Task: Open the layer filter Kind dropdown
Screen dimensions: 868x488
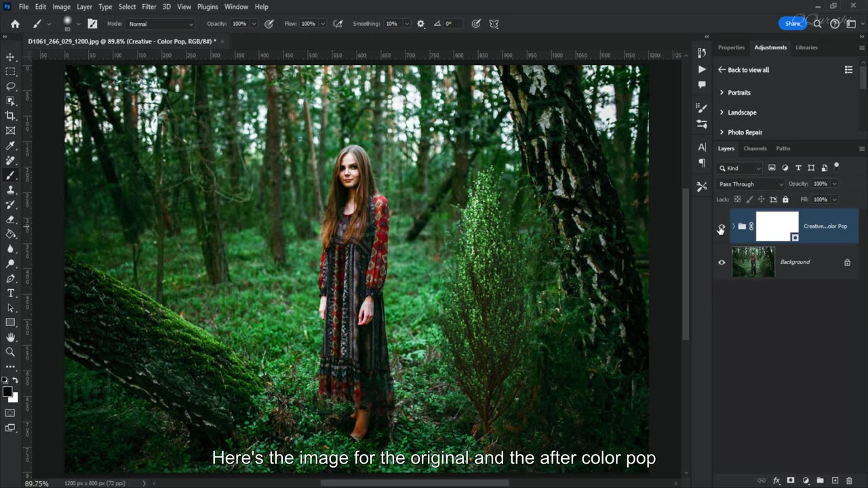Action: tap(740, 168)
